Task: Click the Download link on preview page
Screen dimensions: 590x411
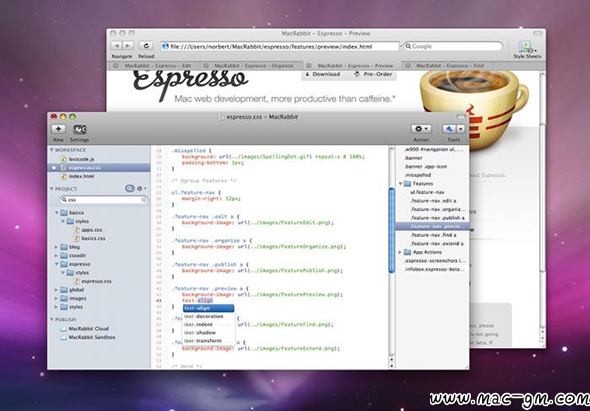Action: pyautogui.click(x=322, y=74)
